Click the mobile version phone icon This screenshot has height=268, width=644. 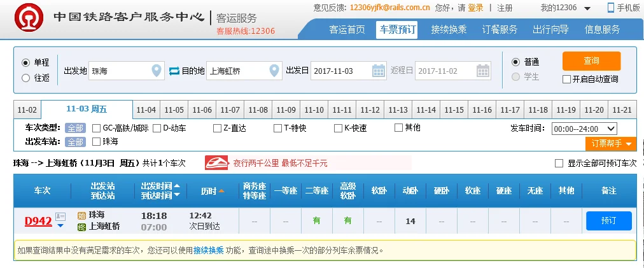pos(611,8)
